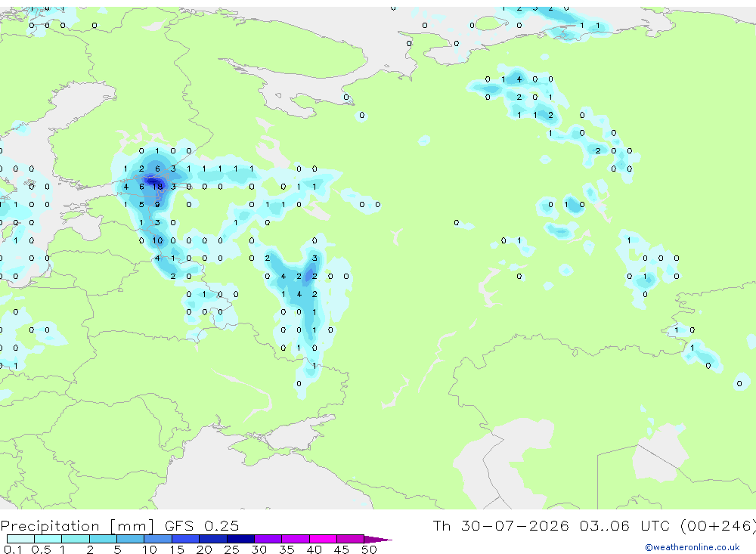This screenshot has width=756, height=554.
Task: Click the 40–45 mm legend color swatch
Action: [x=323, y=539]
